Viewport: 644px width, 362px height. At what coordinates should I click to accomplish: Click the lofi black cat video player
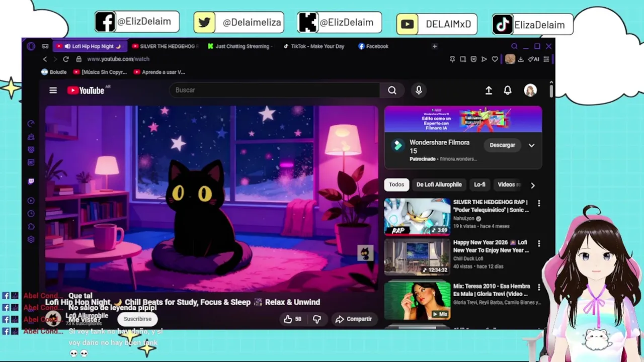tap(211, 199)
